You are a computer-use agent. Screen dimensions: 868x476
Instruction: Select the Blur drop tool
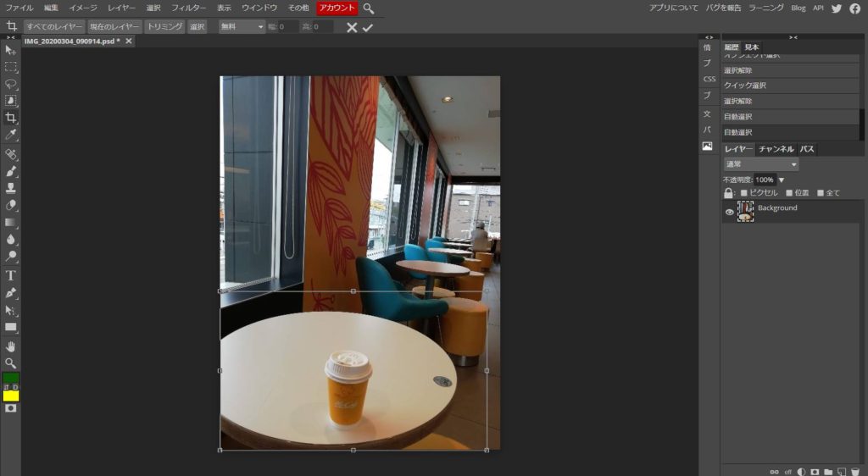click(x=10, y=240)
